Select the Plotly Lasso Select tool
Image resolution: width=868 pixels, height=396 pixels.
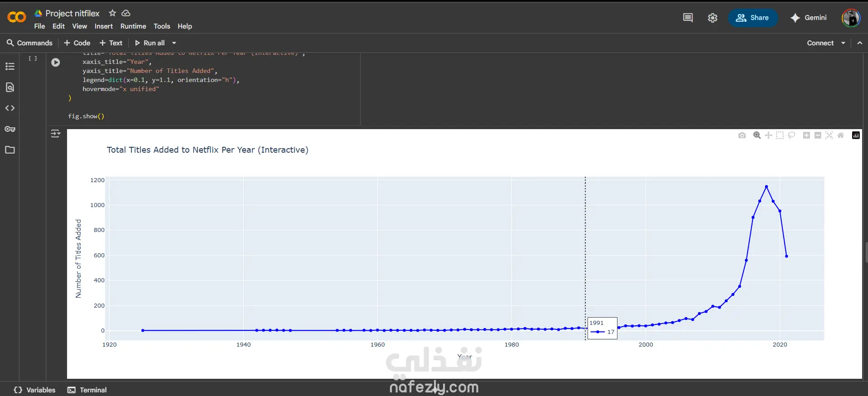click(792, 135)
